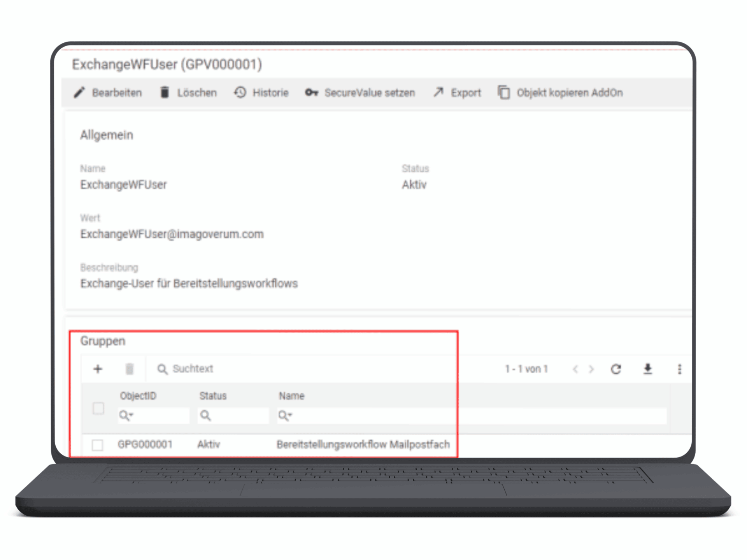Click the next-page chevron in Gruppen pagination

click(x=591, y=369)
